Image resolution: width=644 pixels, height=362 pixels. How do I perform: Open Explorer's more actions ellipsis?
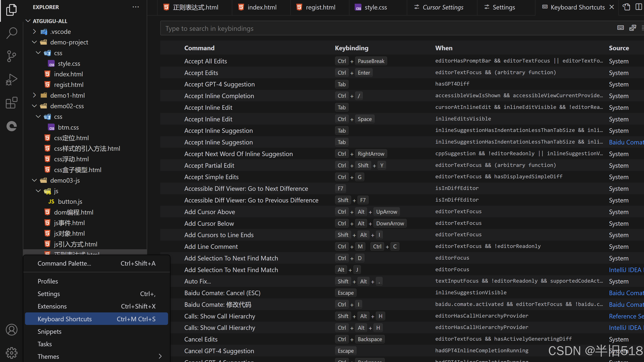pyautogui.click(x=136, y=7)
